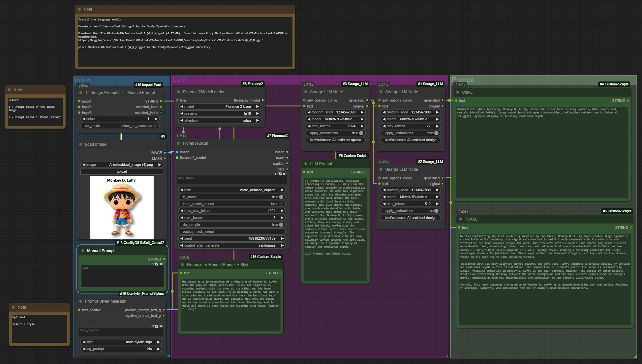Click the caption output port on Florence2Run

click(287, 164)
